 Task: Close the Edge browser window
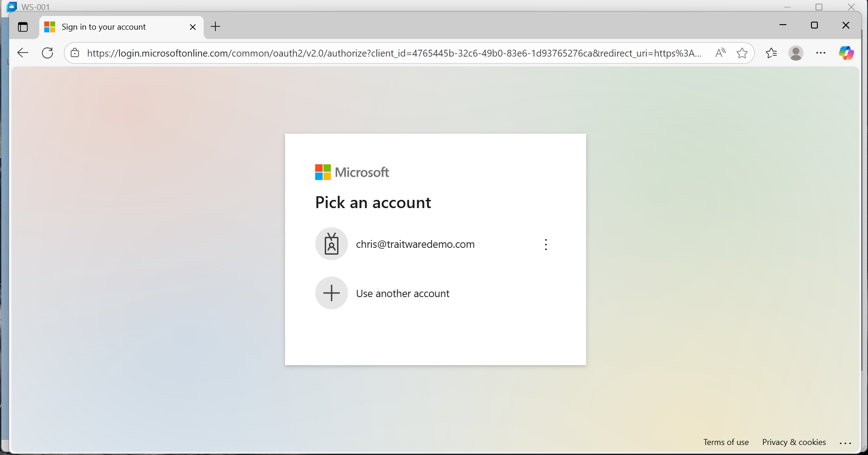point(846,25)
